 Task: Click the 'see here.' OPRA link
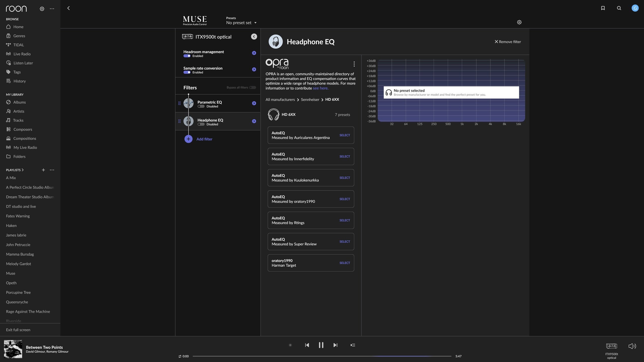[320, 88]
